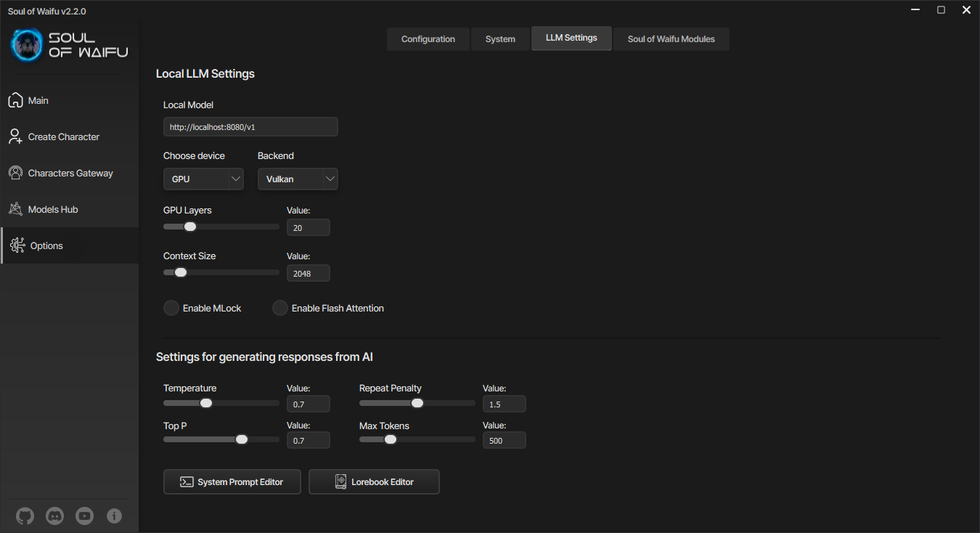This screenshot has width=980, height=533.
Task: Click the Repeat Penalty value field
Action: [x=505, y=404]
